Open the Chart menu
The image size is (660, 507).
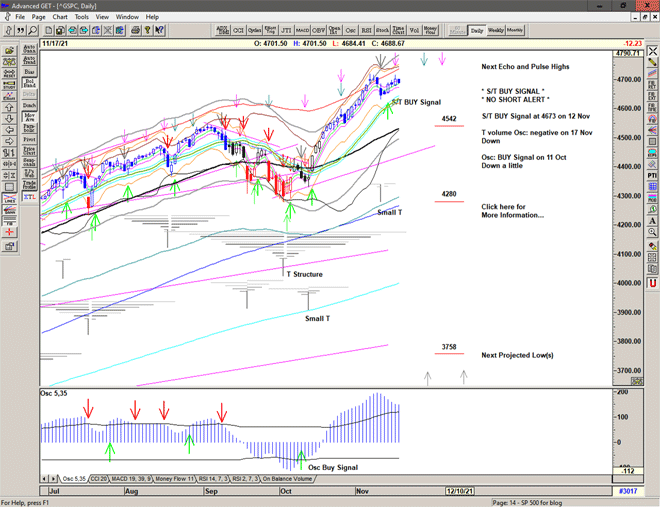[60, 17]
